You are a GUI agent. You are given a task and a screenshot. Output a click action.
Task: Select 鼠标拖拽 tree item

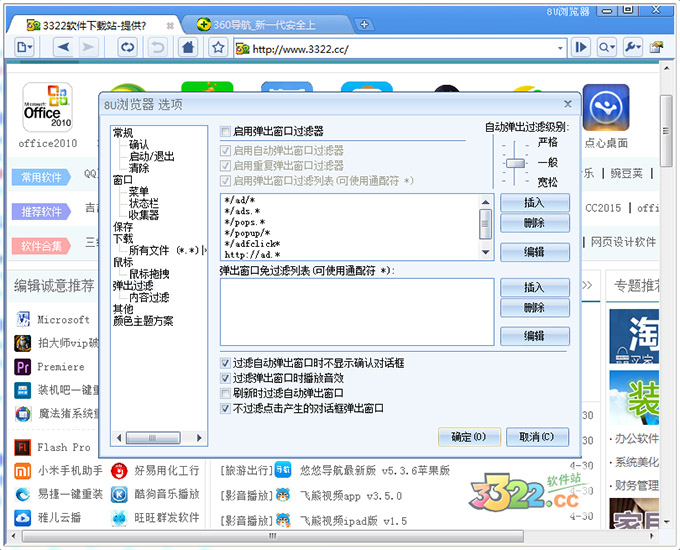pyautogui.click(x=149, y=274)
